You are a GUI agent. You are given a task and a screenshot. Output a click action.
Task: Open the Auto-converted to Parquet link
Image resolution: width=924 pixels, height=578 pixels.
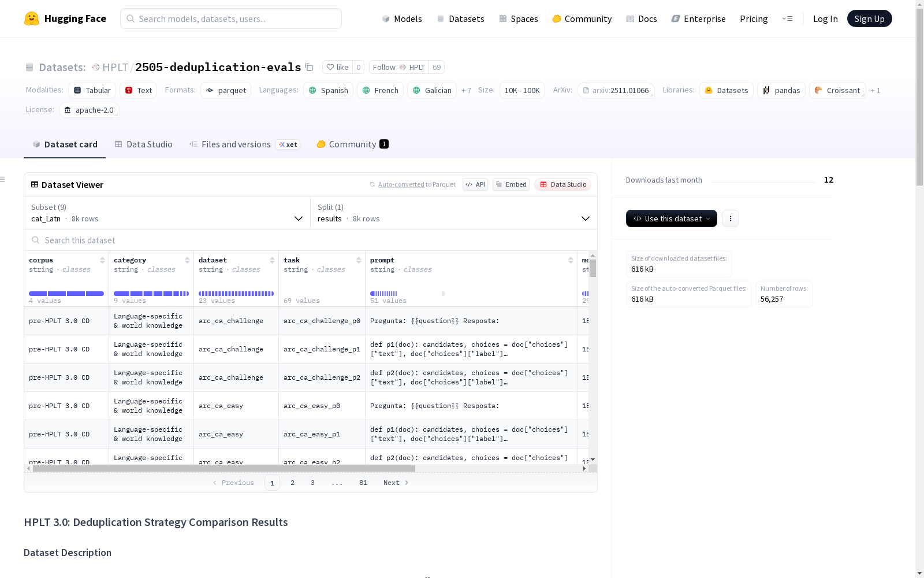[412, 184]
